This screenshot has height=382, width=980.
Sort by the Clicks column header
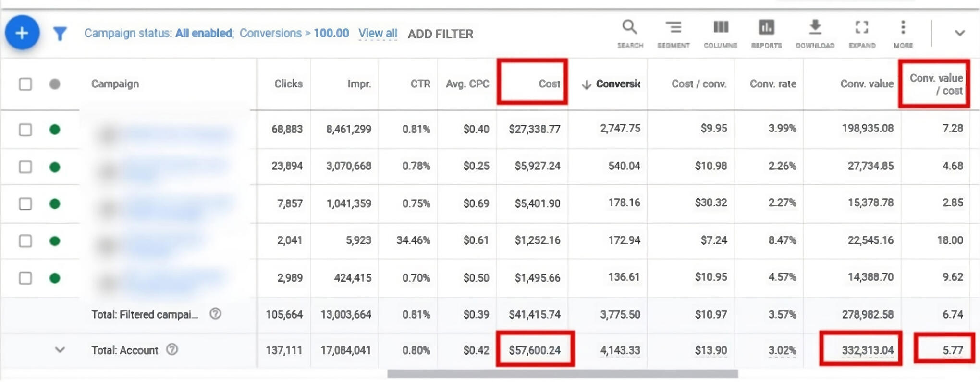[x=288, y=84]
